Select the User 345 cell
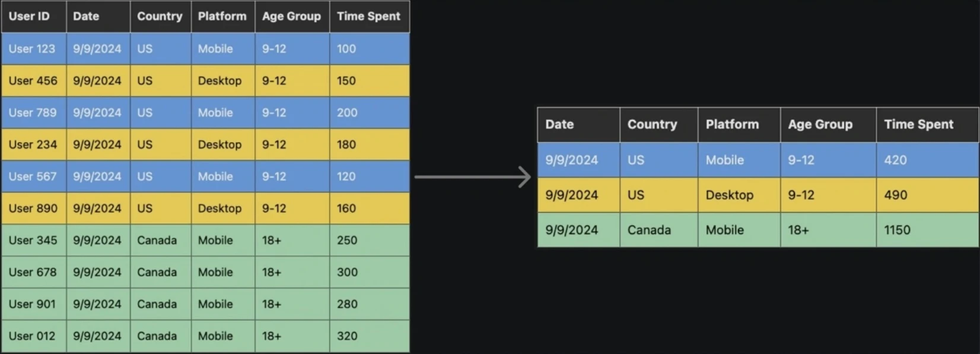 click(33, 241)
